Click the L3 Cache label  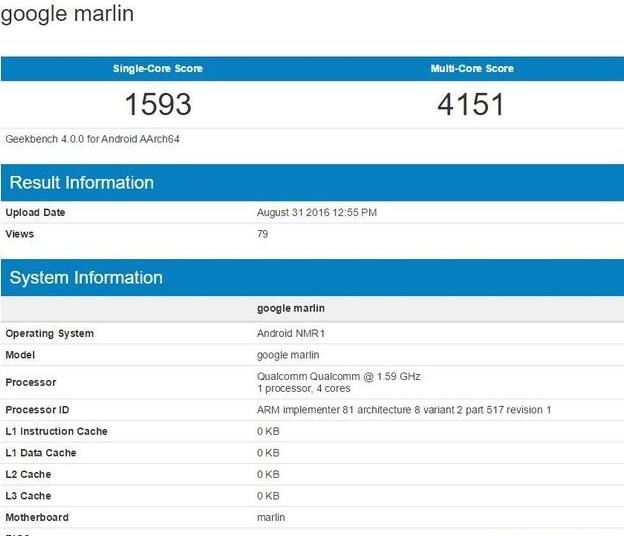pos(28,496)
